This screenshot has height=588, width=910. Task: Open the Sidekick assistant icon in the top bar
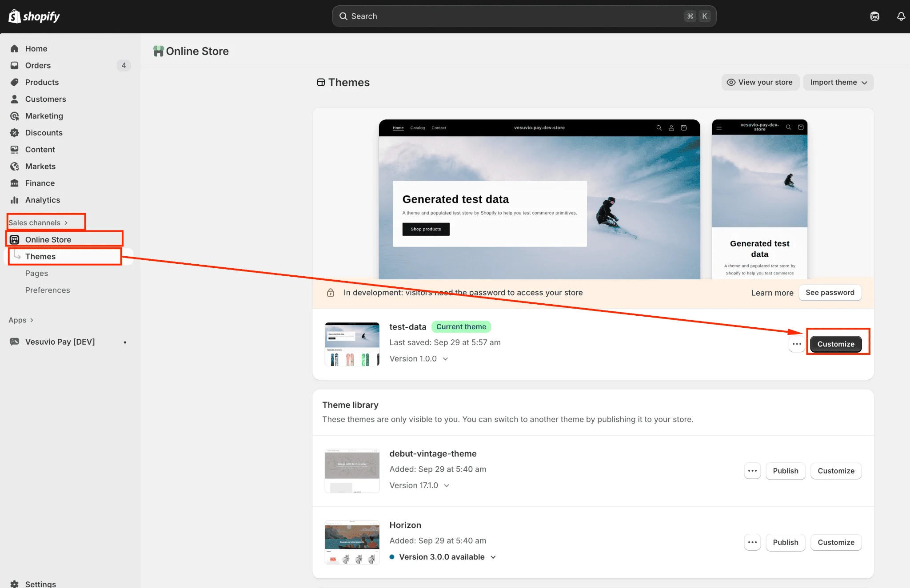[x=874, y=16]
